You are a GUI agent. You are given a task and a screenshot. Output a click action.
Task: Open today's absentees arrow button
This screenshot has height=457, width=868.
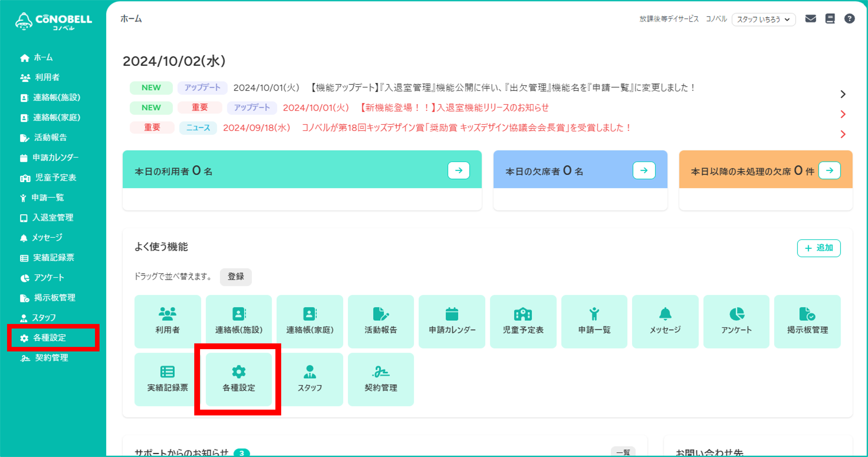coord(644,171)
